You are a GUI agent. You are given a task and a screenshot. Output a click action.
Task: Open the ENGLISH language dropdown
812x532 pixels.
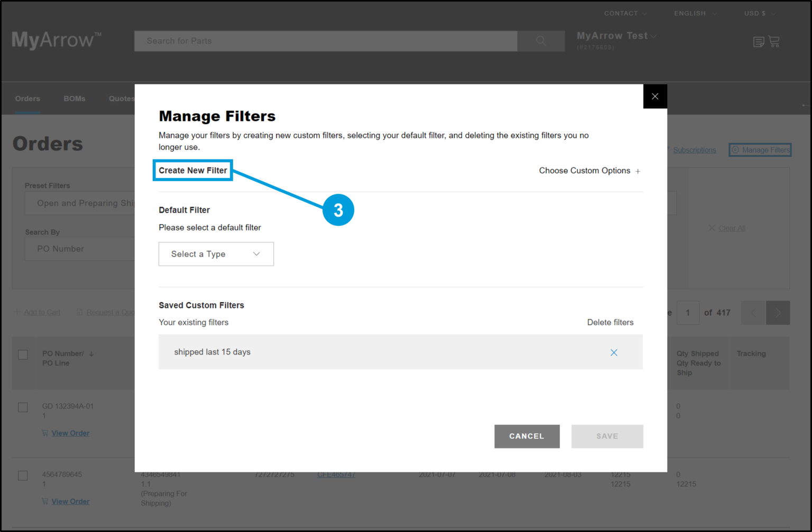pyautogui.click(x=695, y=13)
